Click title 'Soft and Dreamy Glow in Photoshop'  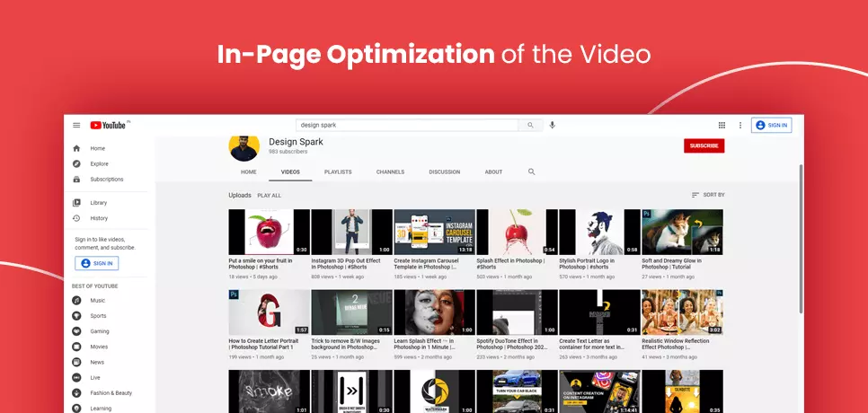[671, 264]
